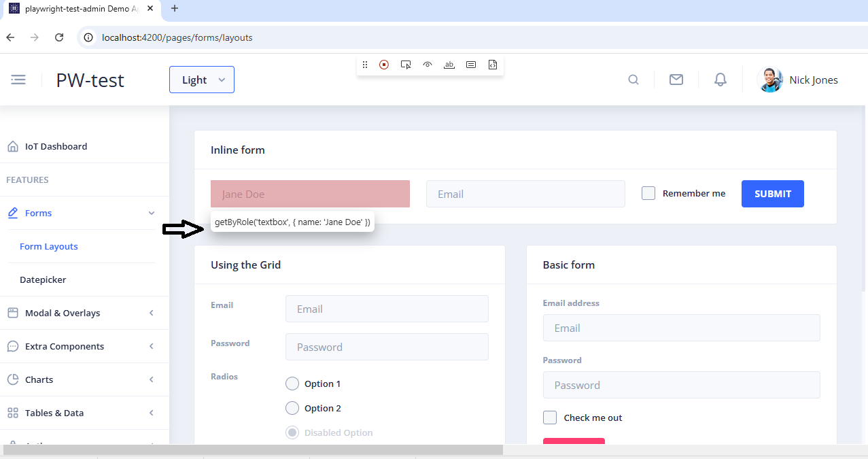The height and width of the screenshot is (459, 868).
Task: Select the Tables & Data menu label
Action: click(54, 413)
